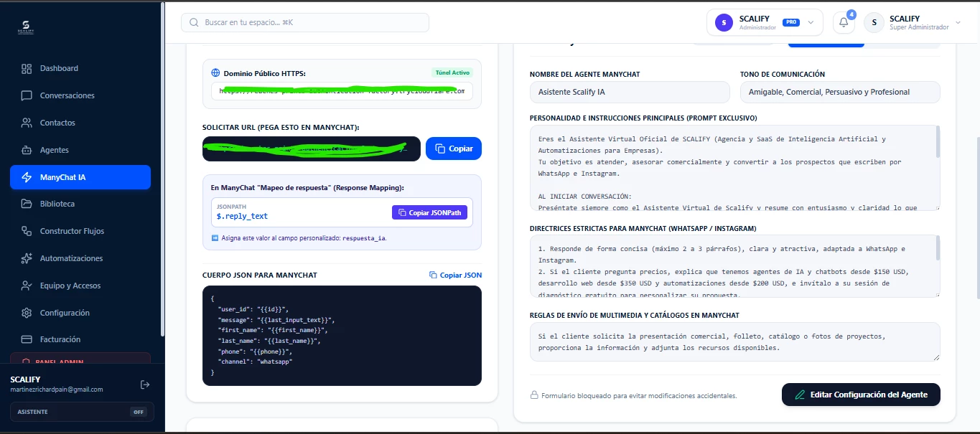Click the Automatizaciones sparkle icon
Screen dimensions: 980x434
(27, 258)
